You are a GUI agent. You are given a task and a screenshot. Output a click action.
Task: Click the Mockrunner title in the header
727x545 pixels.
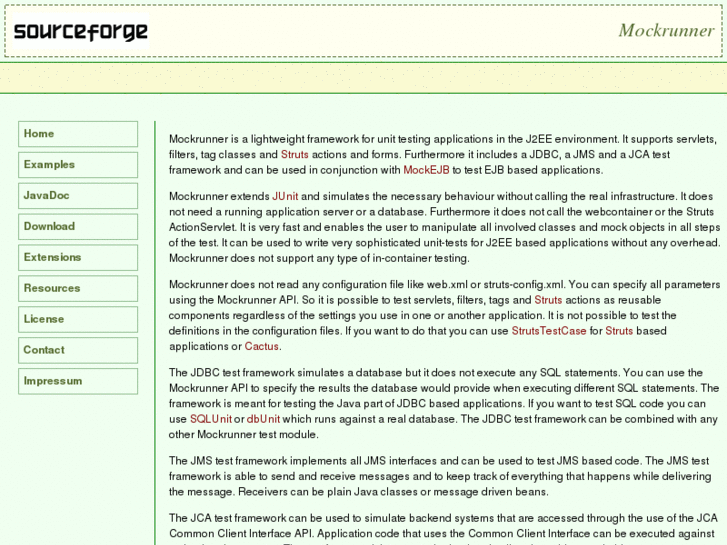pos(666,31)
